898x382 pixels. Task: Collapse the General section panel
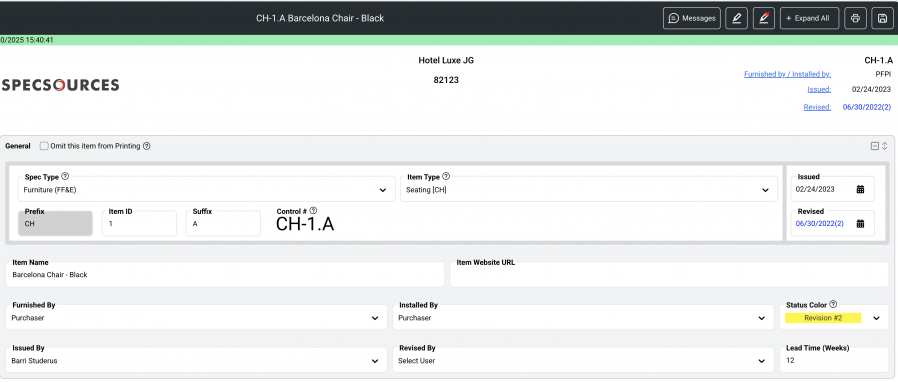tap(875, 146)
